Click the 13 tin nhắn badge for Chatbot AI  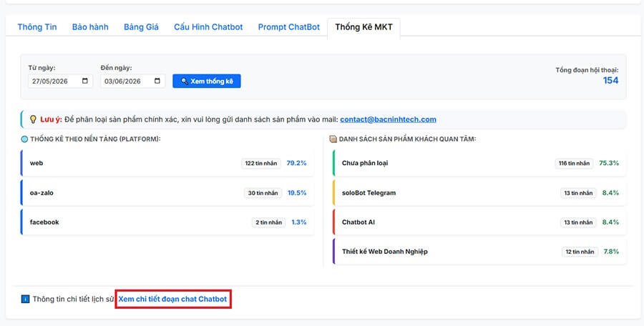pyautogui.click(x=578, y=222)
